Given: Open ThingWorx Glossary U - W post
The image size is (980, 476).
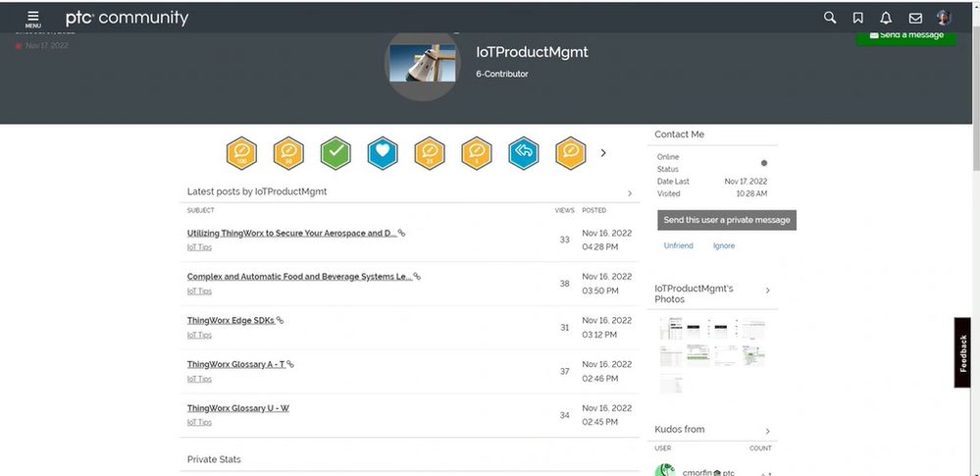Looking at the screenshot, I should (238, 408).
